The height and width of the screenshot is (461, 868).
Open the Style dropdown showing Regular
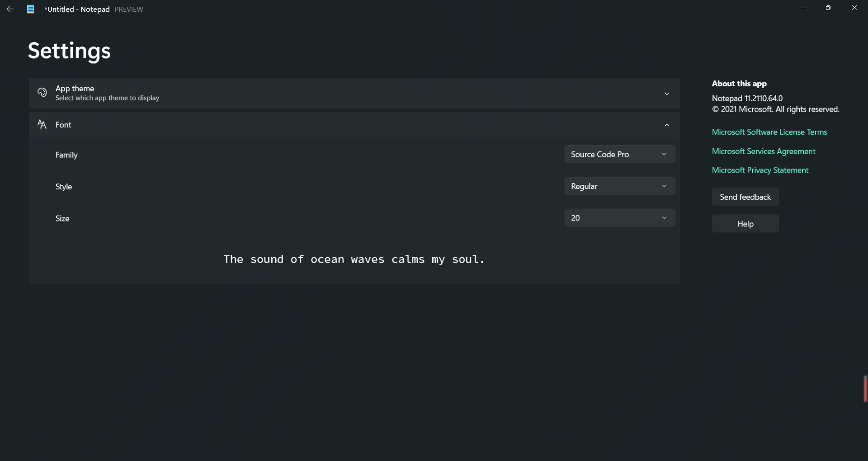pos(620,186)
